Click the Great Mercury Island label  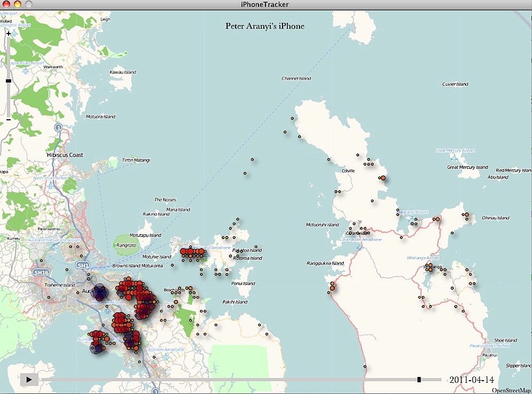coord(467,167)
